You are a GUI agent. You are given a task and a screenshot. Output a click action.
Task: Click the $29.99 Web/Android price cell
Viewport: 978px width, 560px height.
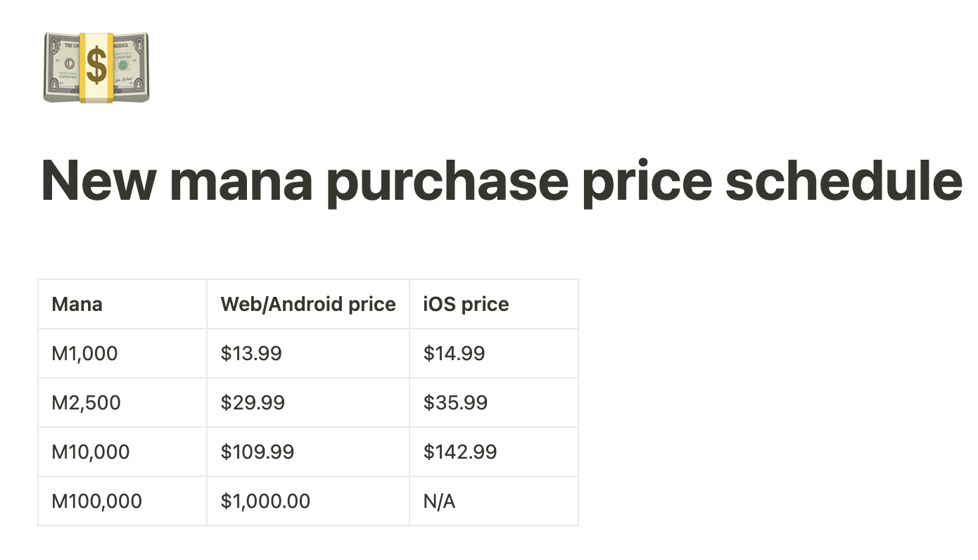coord(308,402)
